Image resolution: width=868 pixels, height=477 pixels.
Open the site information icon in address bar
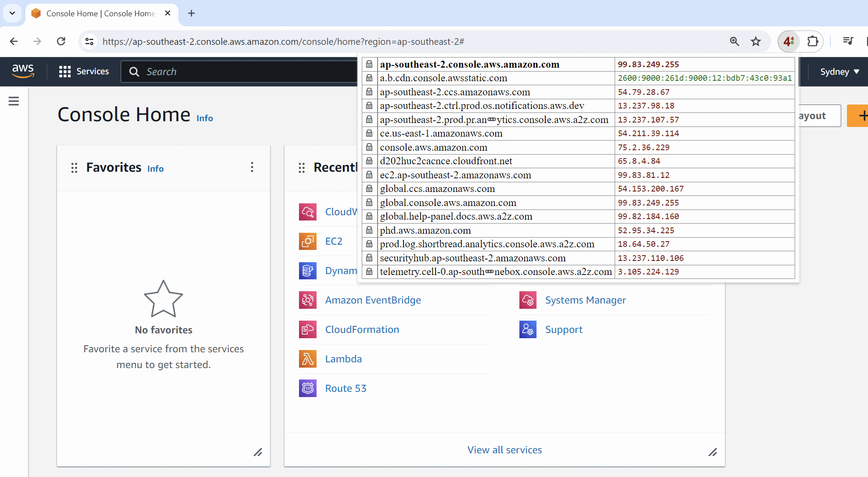point(90,41)
